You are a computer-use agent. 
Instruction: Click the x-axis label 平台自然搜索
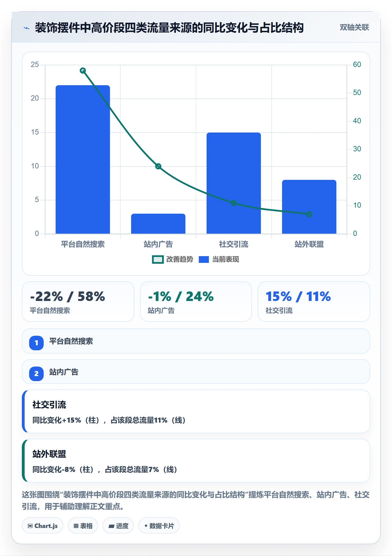[x=83, y=244]
